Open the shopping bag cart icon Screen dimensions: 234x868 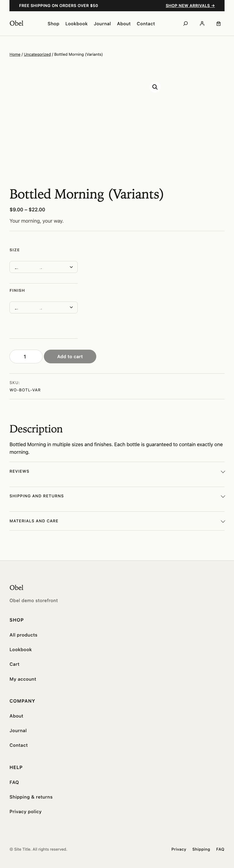(x=218, y=23)
